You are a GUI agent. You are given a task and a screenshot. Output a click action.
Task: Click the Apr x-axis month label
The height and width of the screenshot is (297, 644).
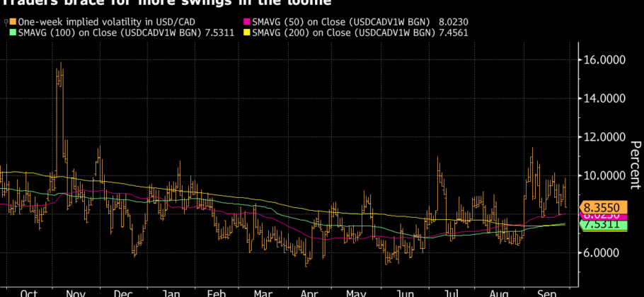(x=310, y=293)
